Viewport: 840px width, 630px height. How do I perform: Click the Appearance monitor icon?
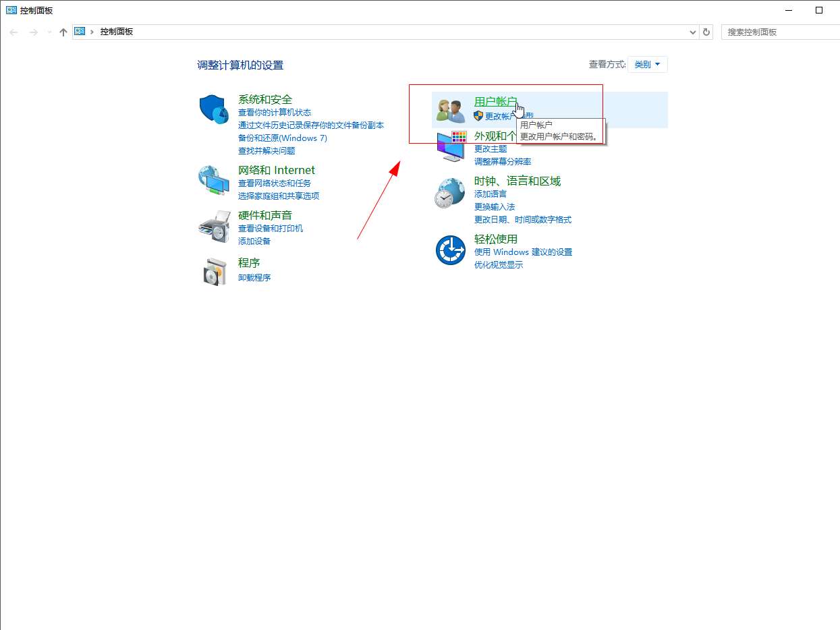[451, 146]
